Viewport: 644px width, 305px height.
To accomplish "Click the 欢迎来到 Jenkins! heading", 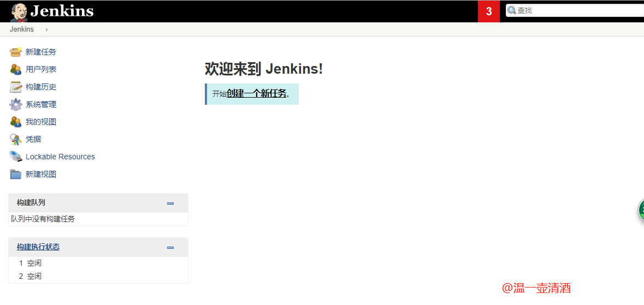I will [x=264, y=69].
